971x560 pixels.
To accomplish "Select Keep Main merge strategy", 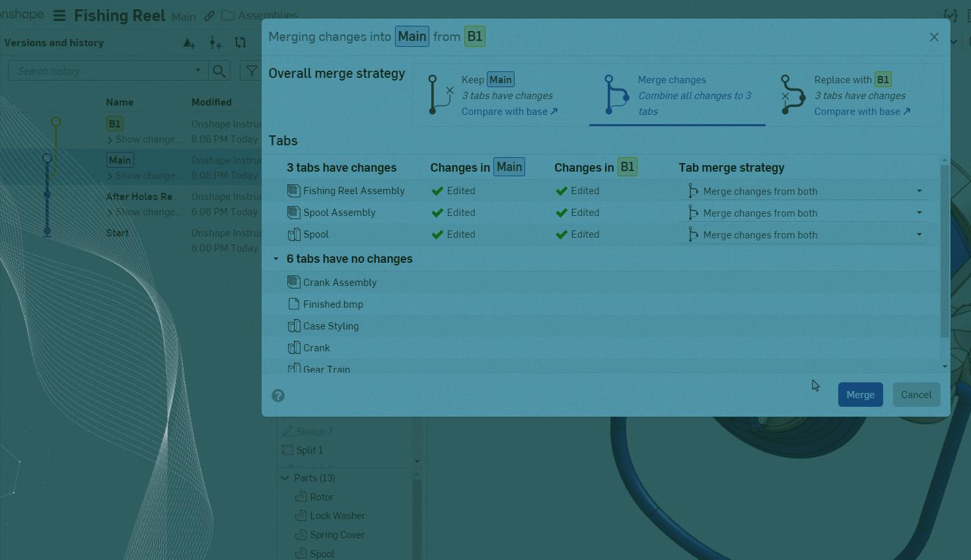I will pyautogui.click(x=500, y=95).
